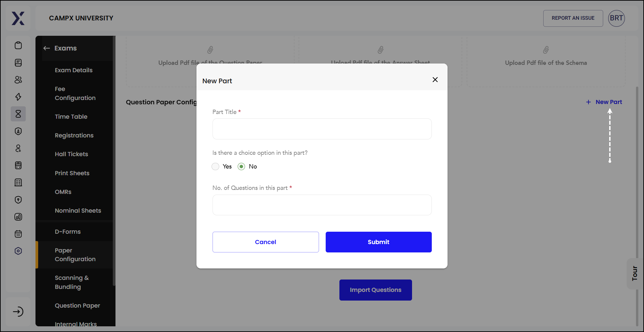The width and height of the screenshot is (644, 332).
Task: Click the CAMPX UNIVERSITY title
Action: click(x=81, y=18)
